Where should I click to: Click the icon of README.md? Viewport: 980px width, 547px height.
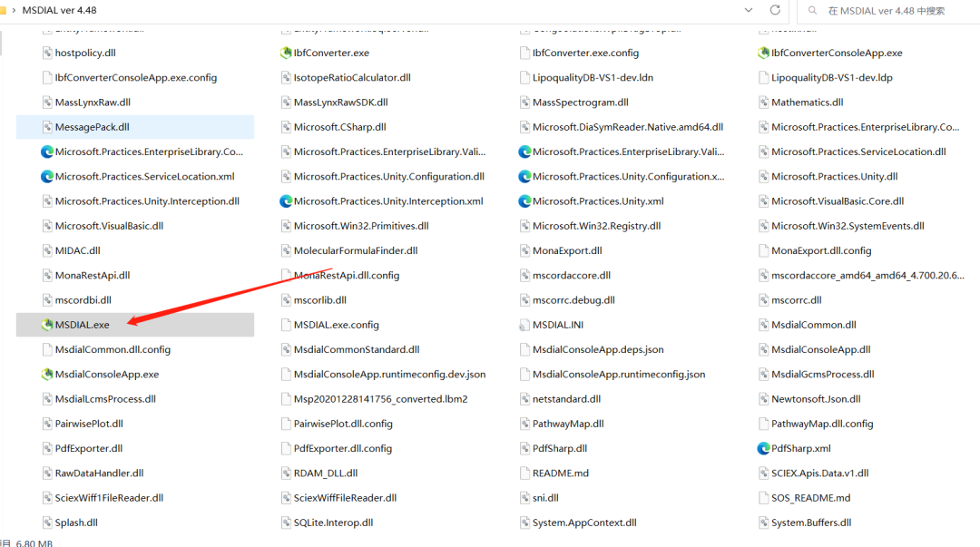525,474
